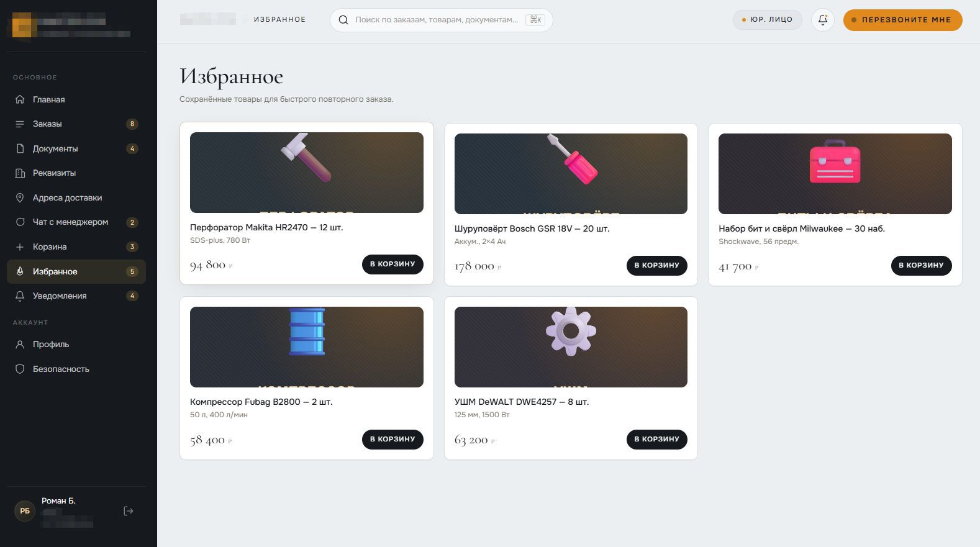The width and height of the screenshot is (980, 547).
Task: Click the chat bubble icon beside Чат с менеджером
Action: 20,222
